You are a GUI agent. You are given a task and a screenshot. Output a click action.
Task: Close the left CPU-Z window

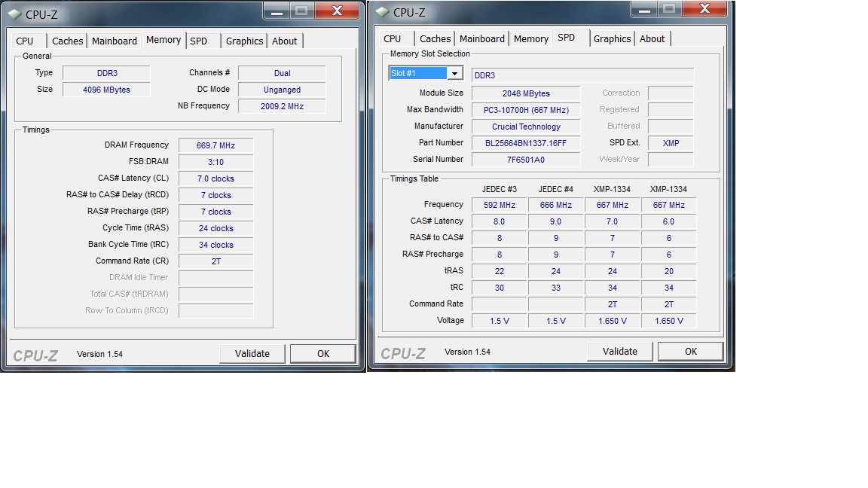tap(337, 11)
